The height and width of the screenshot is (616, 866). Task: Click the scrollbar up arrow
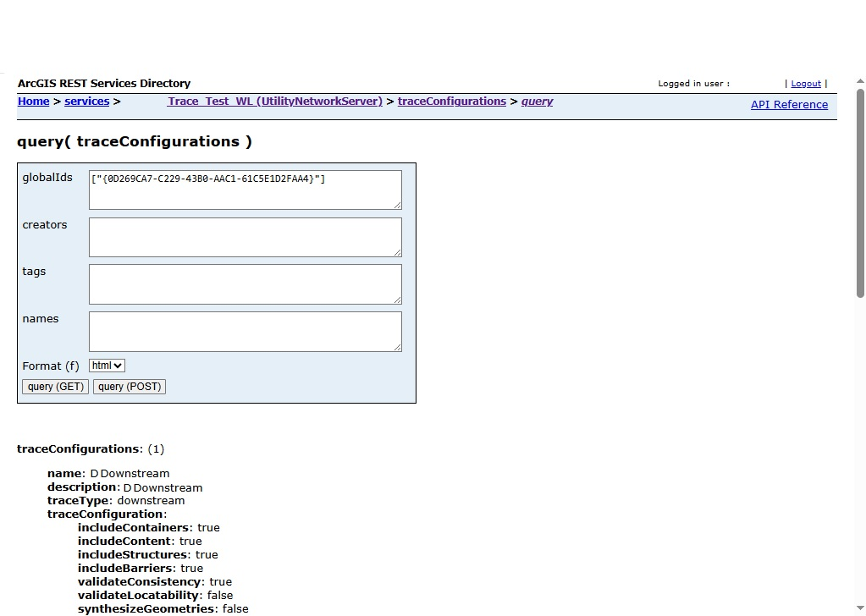(x=859, y=81)
